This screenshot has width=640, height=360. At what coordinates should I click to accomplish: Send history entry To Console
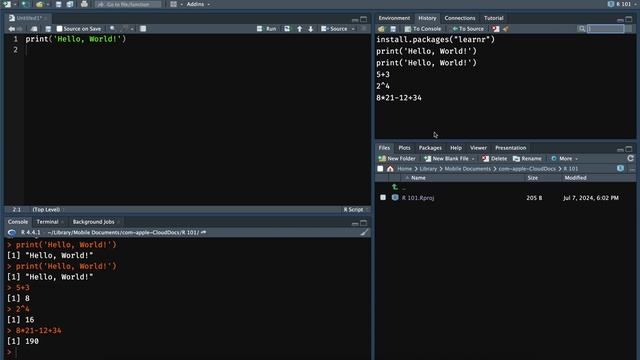[x=422, y=29]
